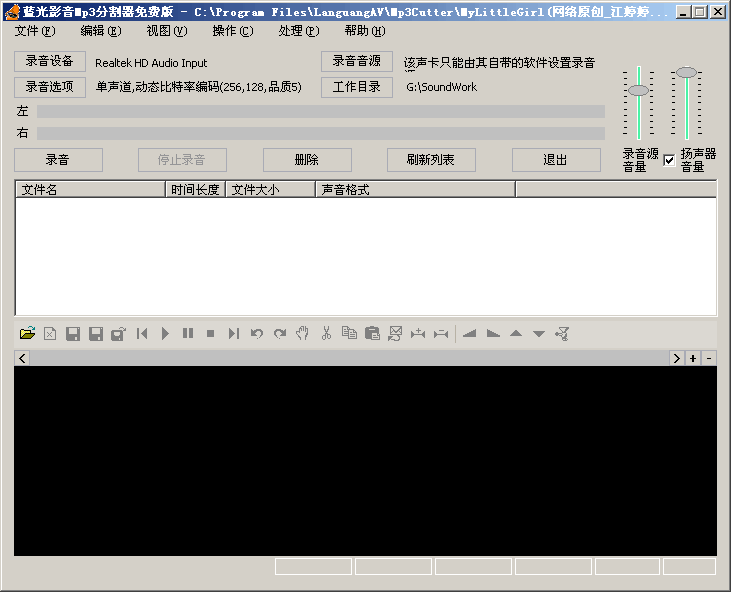Viewport: 731px width, 592px height.
Task: Click the 录音设备 button
Action: pyautogui.click(x=50, y=61)
